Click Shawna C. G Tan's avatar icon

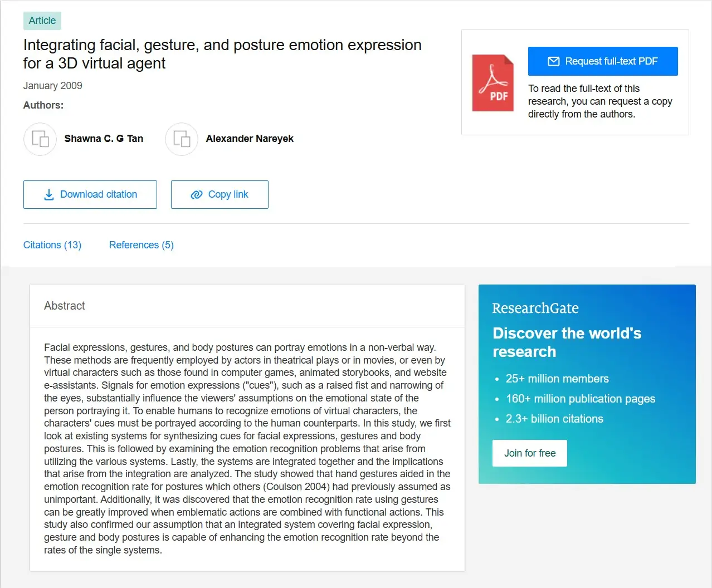coord(40,139)
